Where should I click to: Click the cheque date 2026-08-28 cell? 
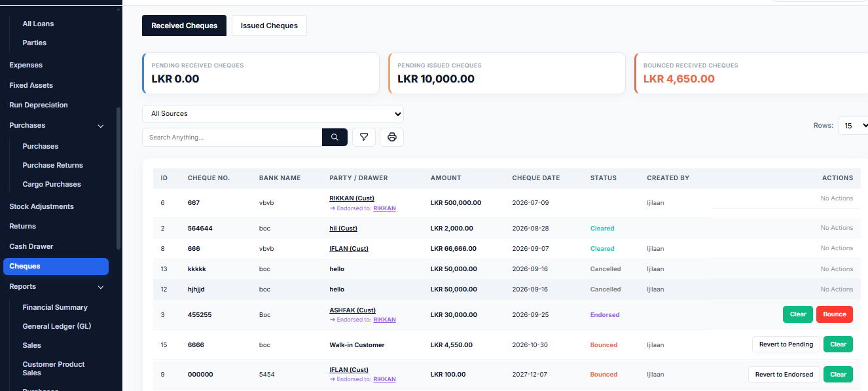point(530,229)
